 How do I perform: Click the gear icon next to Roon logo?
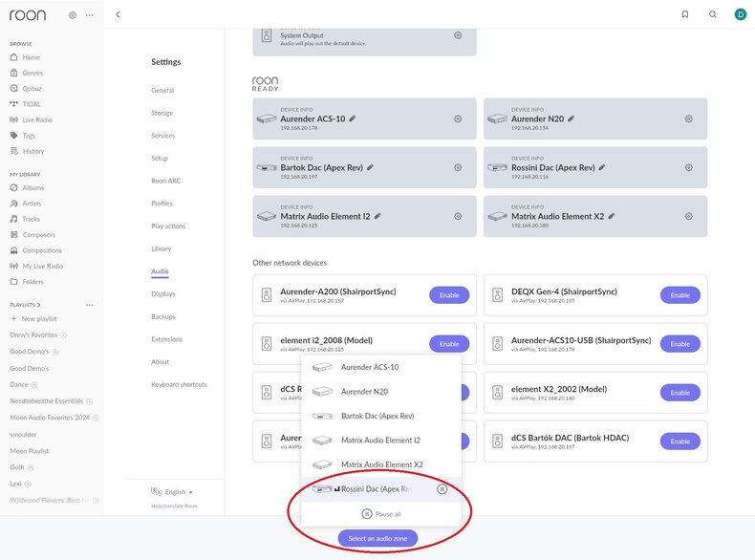click(73, 15)
